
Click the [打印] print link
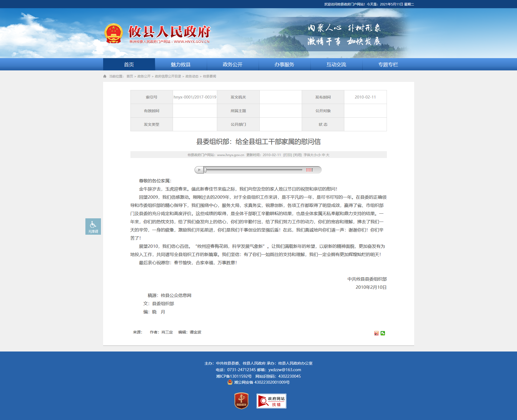pos(287,155)
